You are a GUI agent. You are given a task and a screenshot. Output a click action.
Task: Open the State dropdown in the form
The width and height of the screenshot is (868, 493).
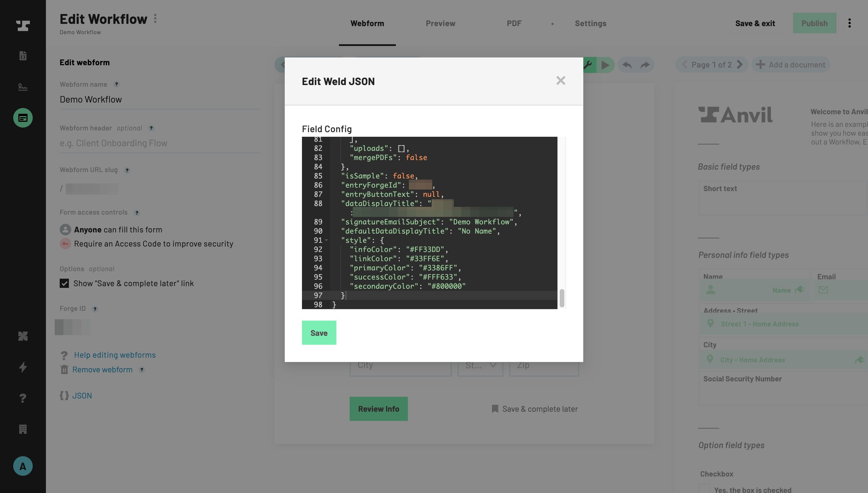[480, 366]
